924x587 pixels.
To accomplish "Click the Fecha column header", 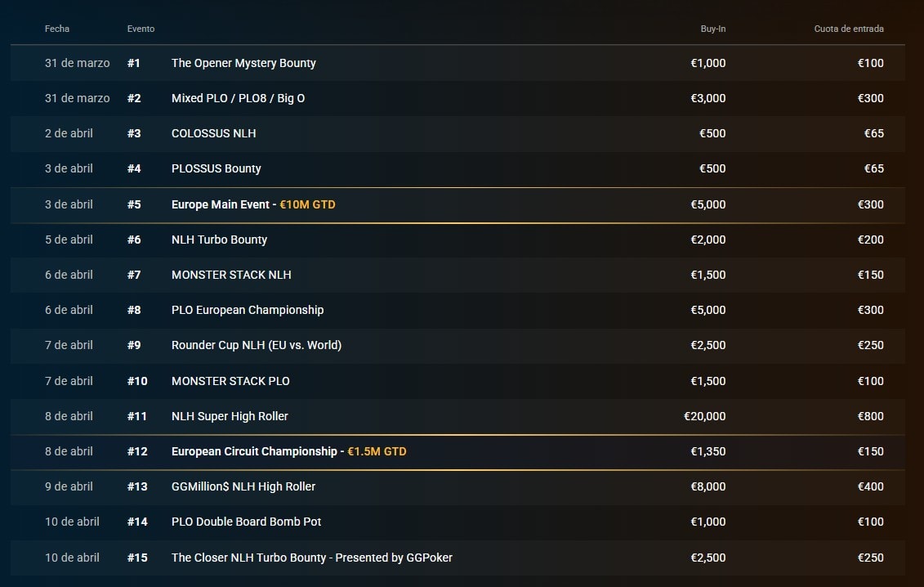I will (x=57, y=29).
